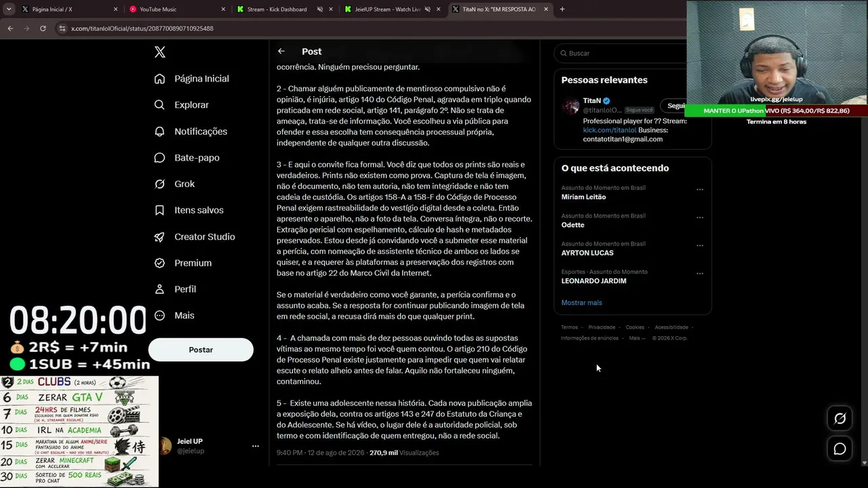
Task: Open Grok in the X sidebar
Action: (x=174, y=184)
